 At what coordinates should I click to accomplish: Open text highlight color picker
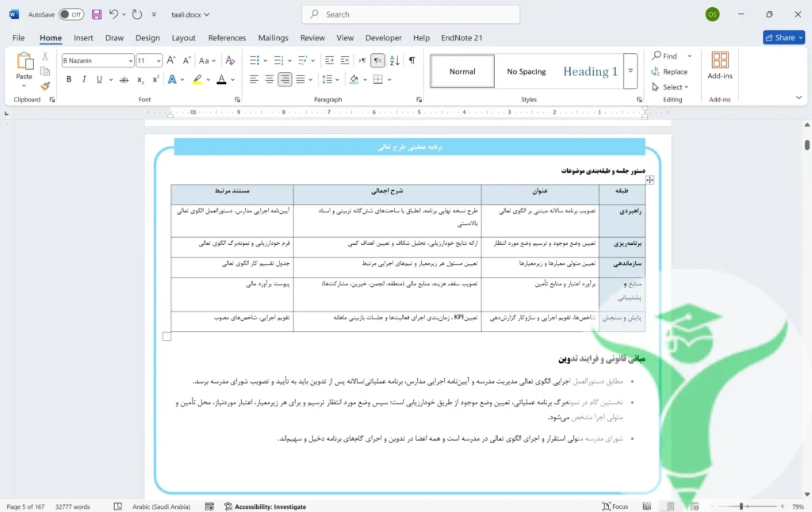(x=209, y=80)
